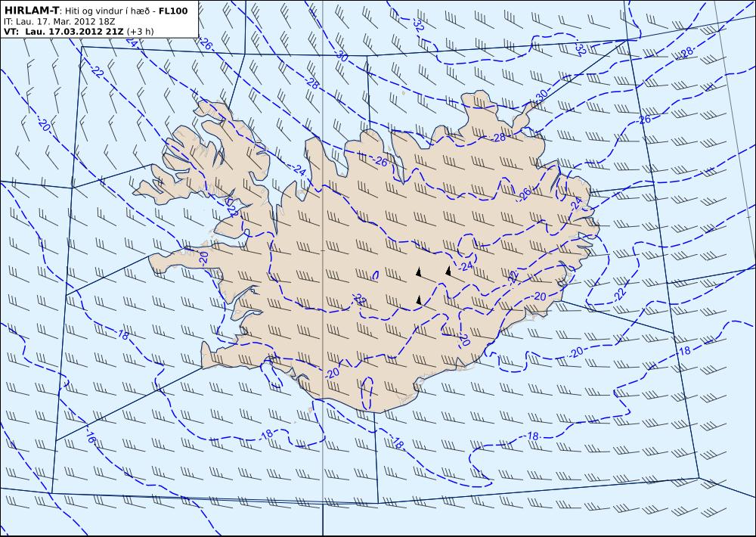Click the -16 isotherm contour label
The image size is (756, 537).
(x=90, y=436)
